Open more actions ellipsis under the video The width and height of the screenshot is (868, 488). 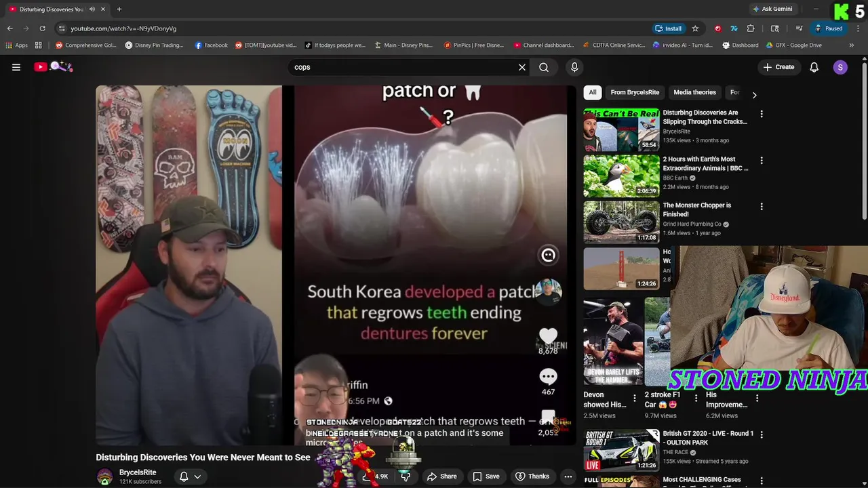(x=568, y=476)
